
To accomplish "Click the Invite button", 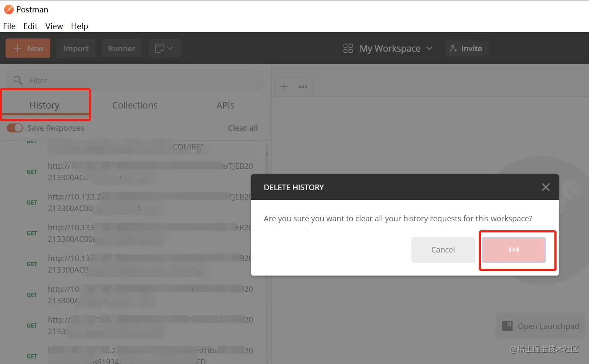I will (467, 48).
